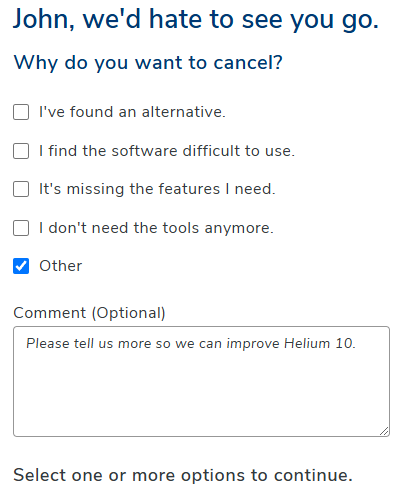Uncheck the blue "Other" checkbox
This screenshot has width=396, height=494.
coord(21,266)
